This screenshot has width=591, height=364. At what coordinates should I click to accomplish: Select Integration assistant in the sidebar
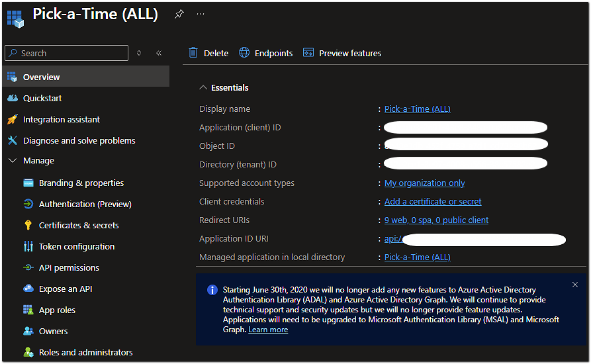click(61, 119)
